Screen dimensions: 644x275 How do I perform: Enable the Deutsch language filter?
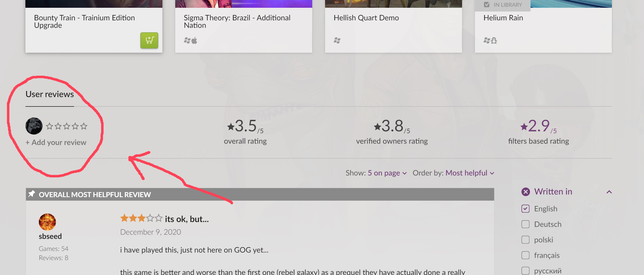[525, 224]
